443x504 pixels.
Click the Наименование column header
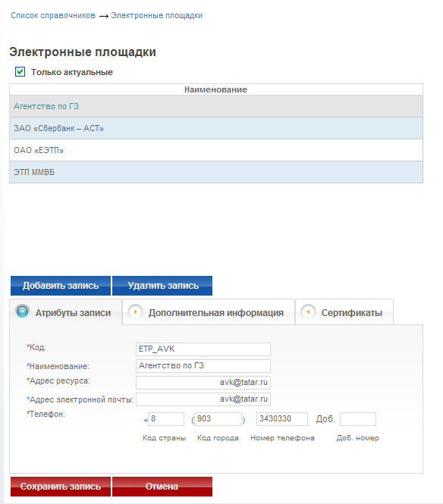[x=216, y=89]
